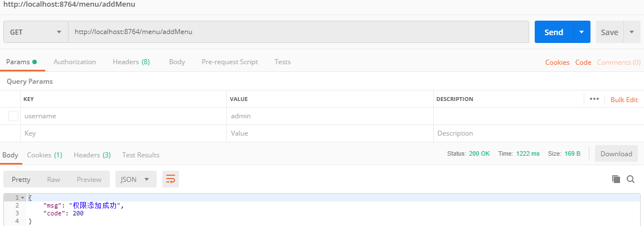Expand the Save options dropdown arrow
The height and width of the screenshot is (226, 644).
point(632,32)
